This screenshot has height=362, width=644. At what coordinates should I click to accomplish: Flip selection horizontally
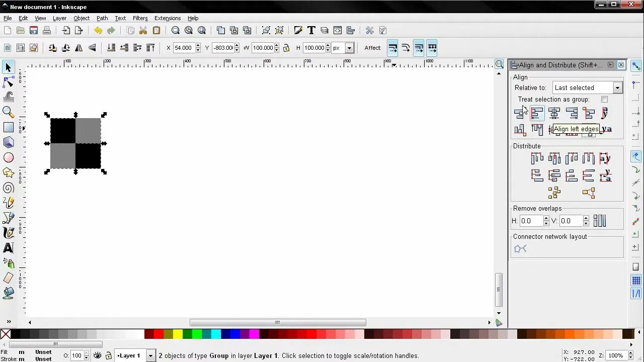tap(79, 48)
